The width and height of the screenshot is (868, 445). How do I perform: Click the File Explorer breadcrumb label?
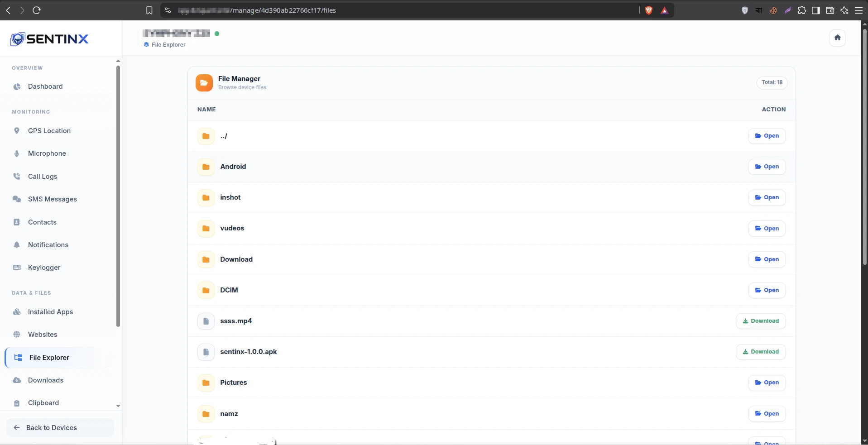click(168, 45)
